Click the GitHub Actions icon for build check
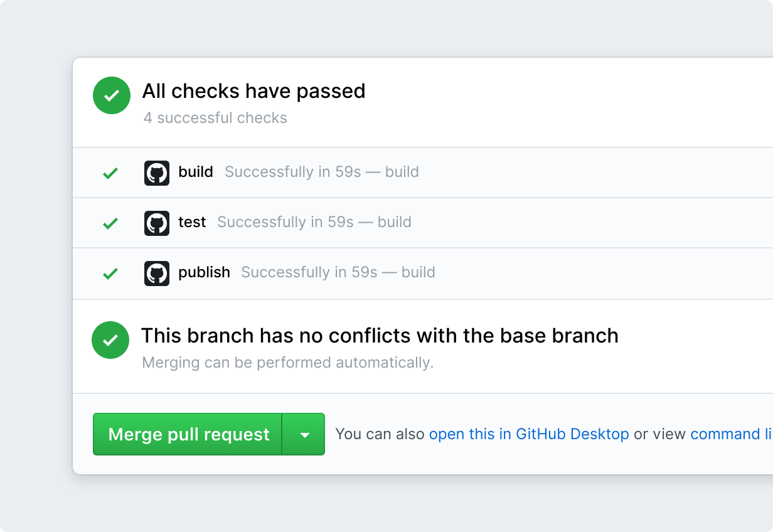This screenshot has height=532, width=773. (x=156, y=173)
